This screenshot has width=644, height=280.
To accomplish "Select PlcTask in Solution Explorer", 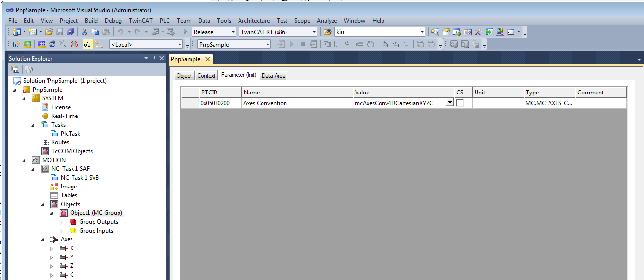I will [71, 134].
